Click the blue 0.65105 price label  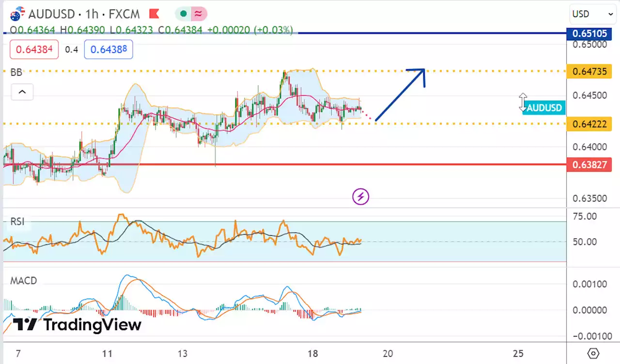(589, 33)
